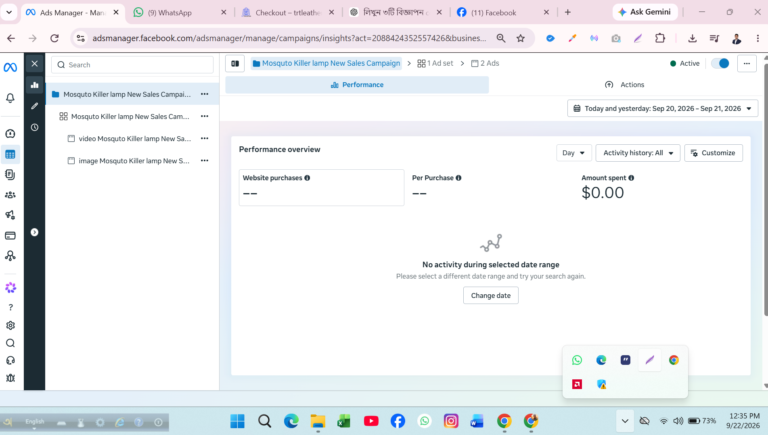
Task: Select video Mosquto Killer lamp ad
Action: [132, 139]
